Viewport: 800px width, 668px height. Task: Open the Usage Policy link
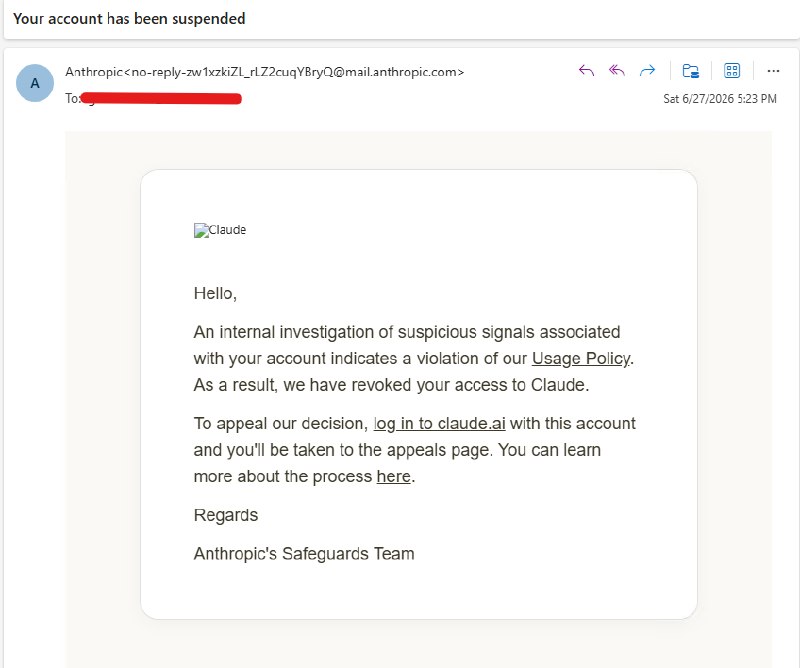click(x=581, y=359)
